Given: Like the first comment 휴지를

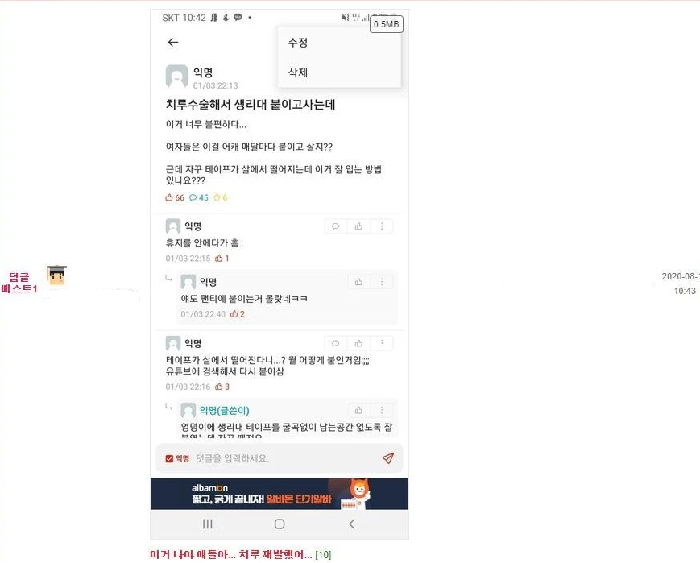Looking at the screenshot, I should pos(358,226).
